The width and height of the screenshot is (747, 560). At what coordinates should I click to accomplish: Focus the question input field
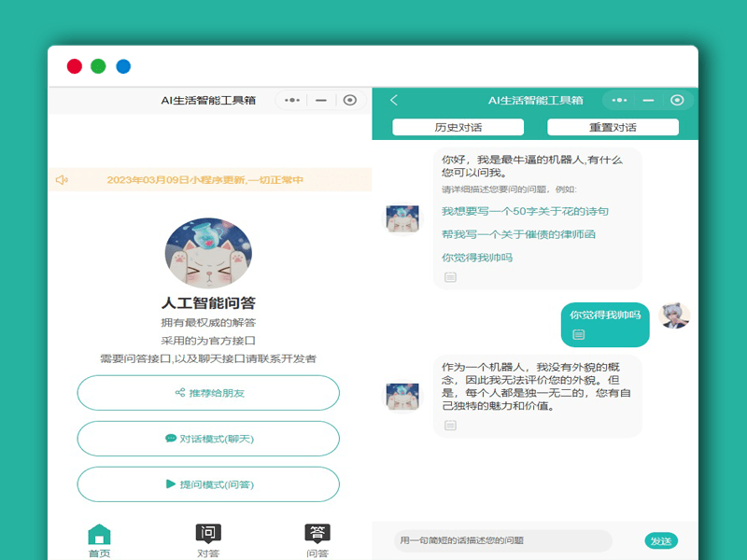[x=503, y=540]
